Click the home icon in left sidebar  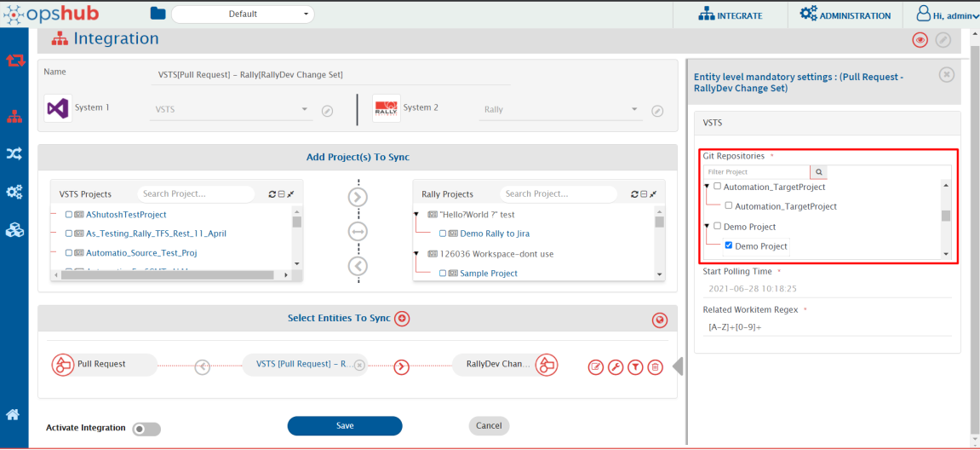pos(13,415)
